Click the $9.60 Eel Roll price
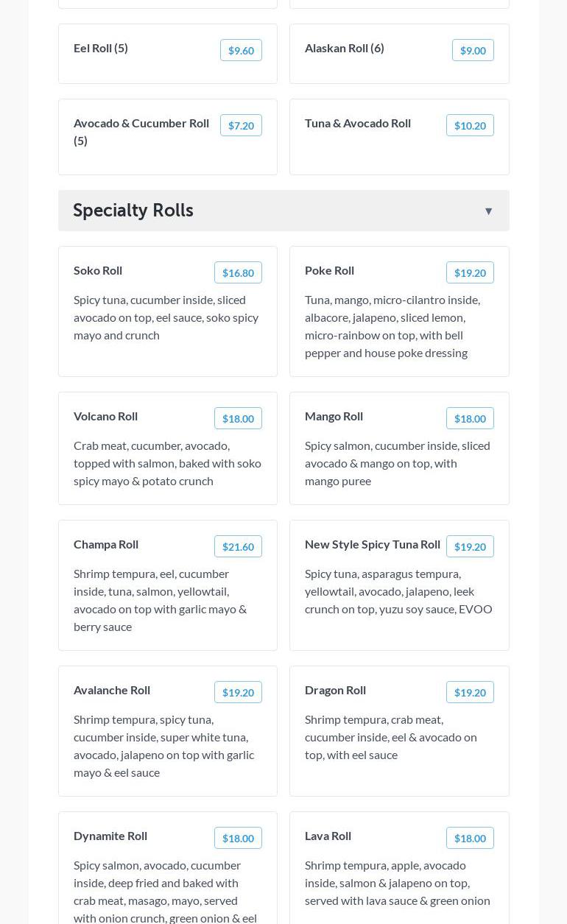This screenshot has width=567, height=924. coord(241,50)
